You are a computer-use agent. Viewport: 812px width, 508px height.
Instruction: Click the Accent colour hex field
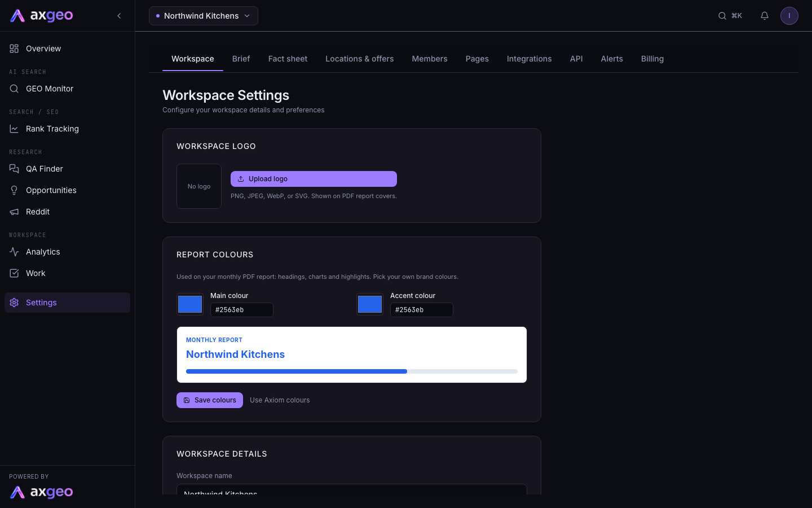pos(422,310)
